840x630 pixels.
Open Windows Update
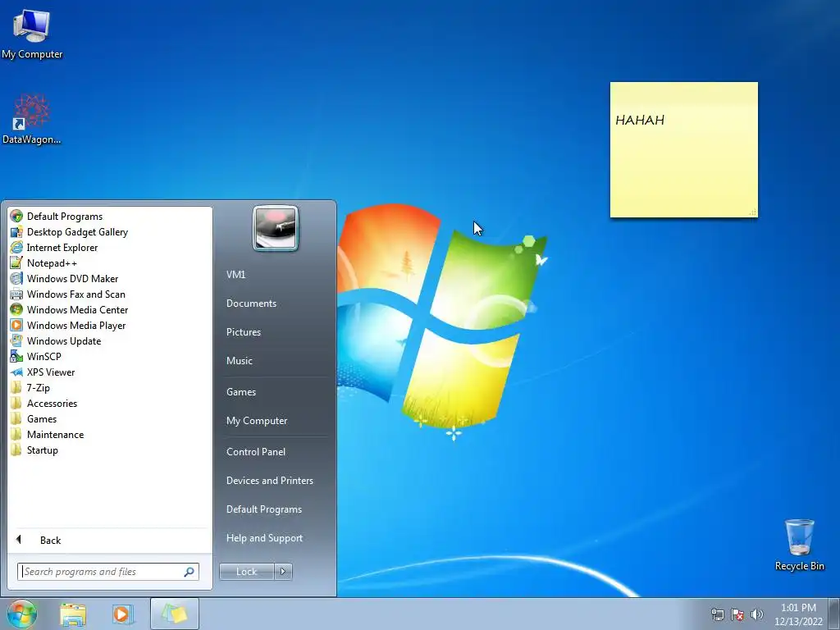point(64,340)
